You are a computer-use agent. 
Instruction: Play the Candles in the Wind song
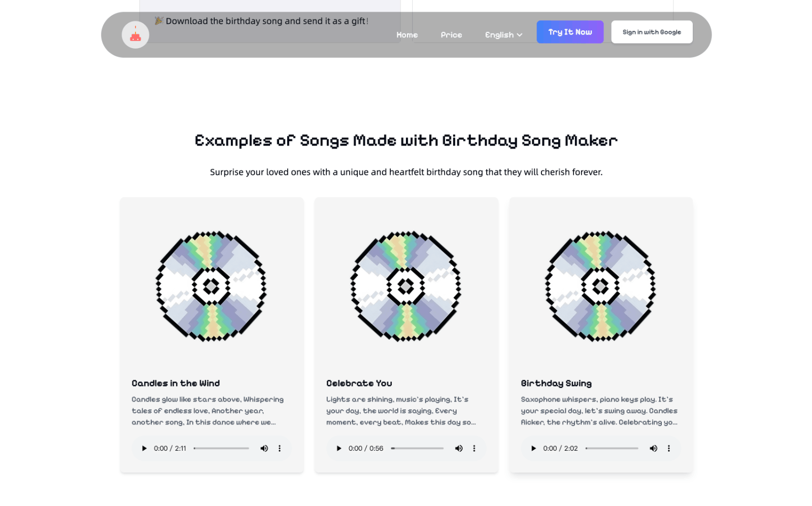[144, 448]
